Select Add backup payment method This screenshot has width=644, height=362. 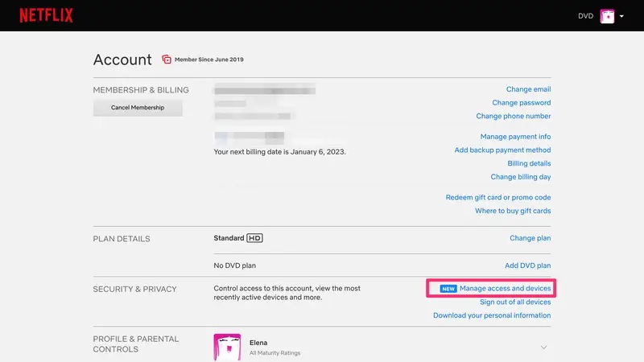click(x=502, y=150)
